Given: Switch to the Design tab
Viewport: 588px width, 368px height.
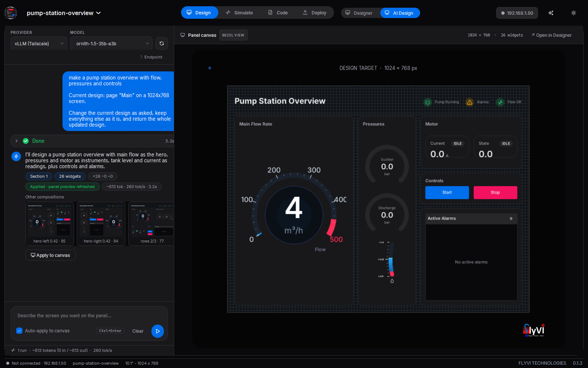Looking at the screenshot, I should pyautogui.click(x=199, y=13).
